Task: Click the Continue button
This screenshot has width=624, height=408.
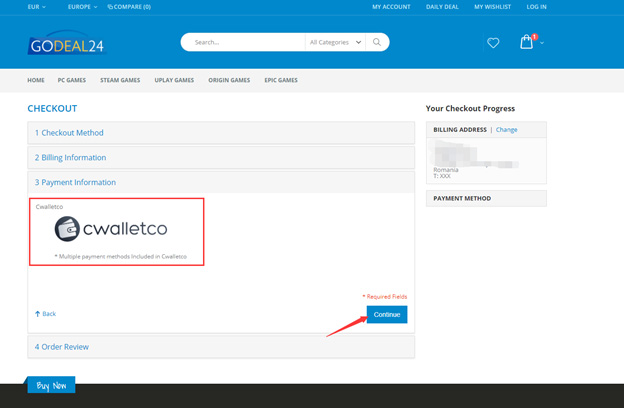Action: (x=387, y=314)
